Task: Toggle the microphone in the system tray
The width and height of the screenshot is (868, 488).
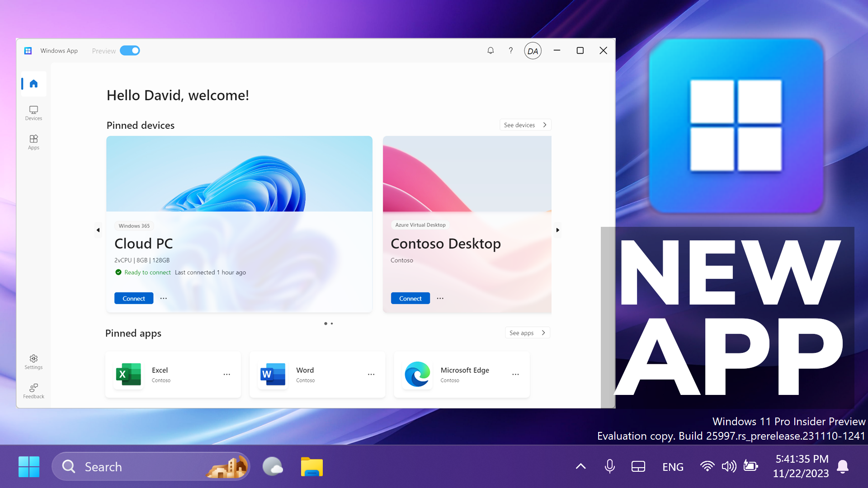Action: 610,466
